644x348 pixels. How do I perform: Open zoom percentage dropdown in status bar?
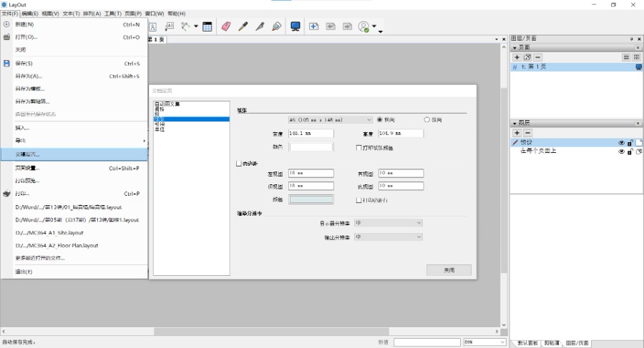[x=502, y=342]
